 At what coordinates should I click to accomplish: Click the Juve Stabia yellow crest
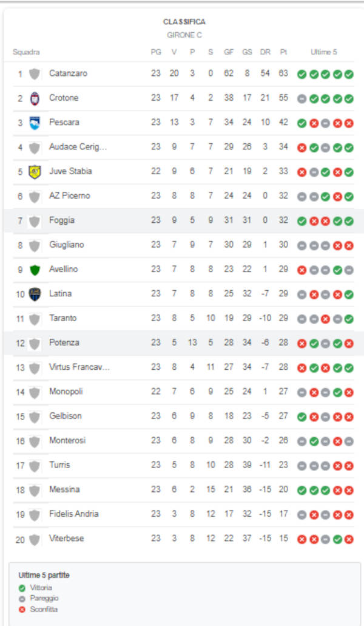tap(35, 172)
